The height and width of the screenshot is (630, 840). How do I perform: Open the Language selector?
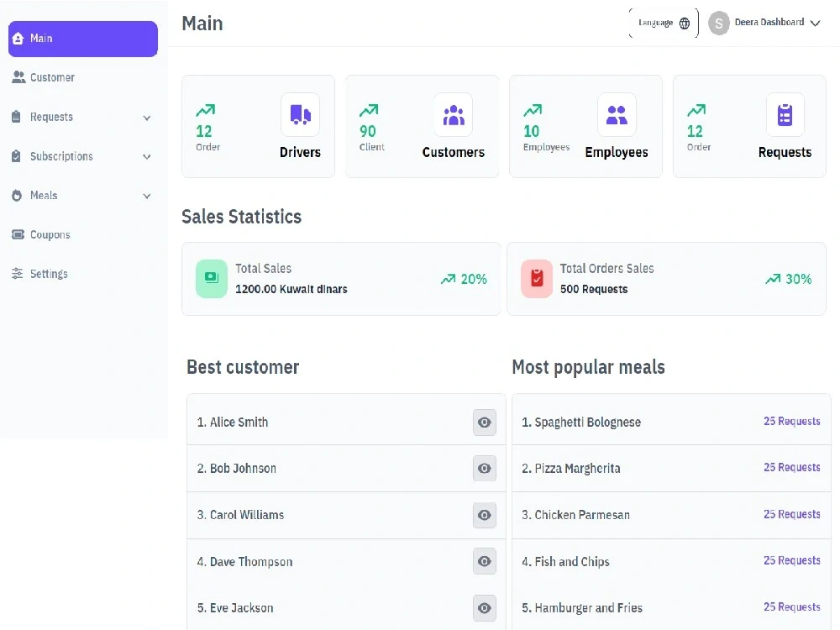tap(663, 23)
